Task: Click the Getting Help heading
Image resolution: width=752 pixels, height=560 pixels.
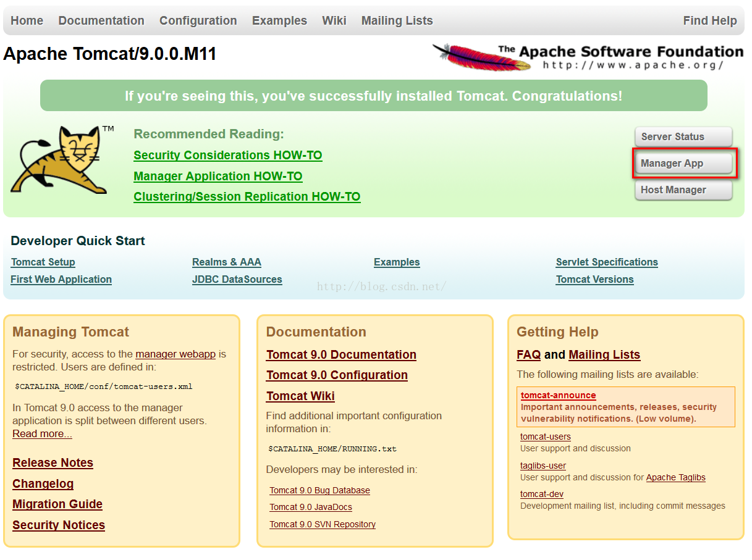Action: point(557,332)
